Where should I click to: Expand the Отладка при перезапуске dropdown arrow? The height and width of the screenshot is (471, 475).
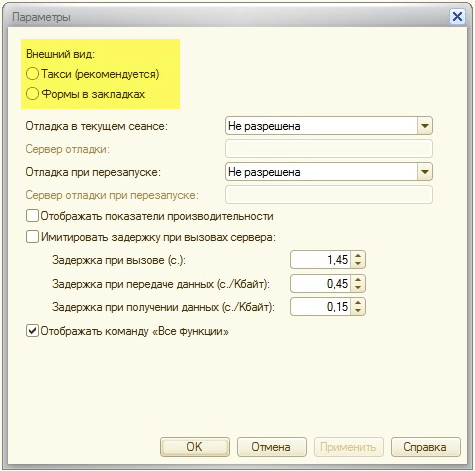pos(425,172)
